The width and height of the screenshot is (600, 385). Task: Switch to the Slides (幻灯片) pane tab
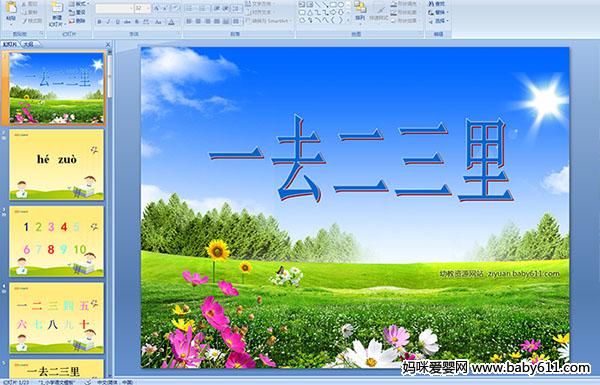pos(10,44)
